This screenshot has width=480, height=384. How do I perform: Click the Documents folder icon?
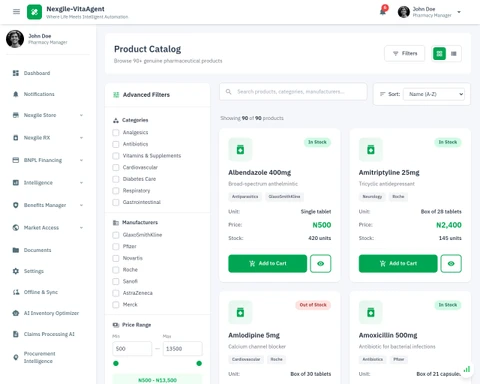point(16,250)
